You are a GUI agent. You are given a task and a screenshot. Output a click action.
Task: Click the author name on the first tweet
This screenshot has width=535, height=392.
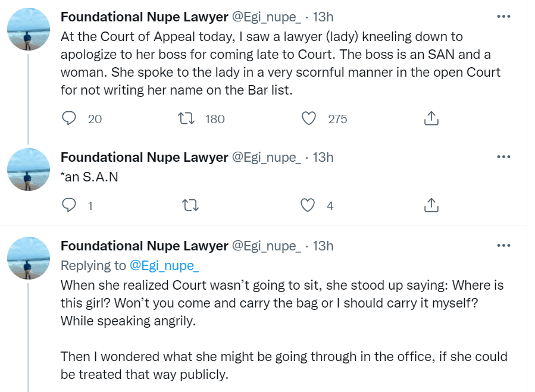pyautogui.click(x=144, y=16)
